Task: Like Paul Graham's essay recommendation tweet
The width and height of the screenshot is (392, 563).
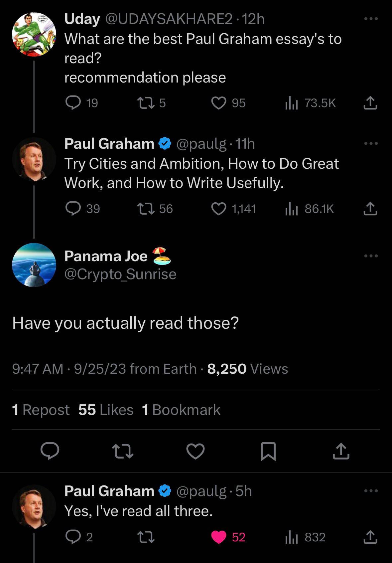Action: coord(219,209)
